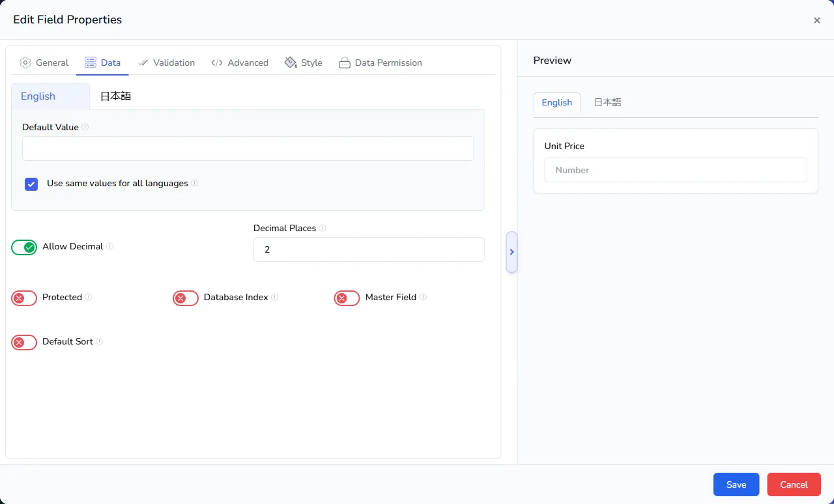The image size is (834, 504).
Task: Open the Validation tab
Action: click(166, 63)
